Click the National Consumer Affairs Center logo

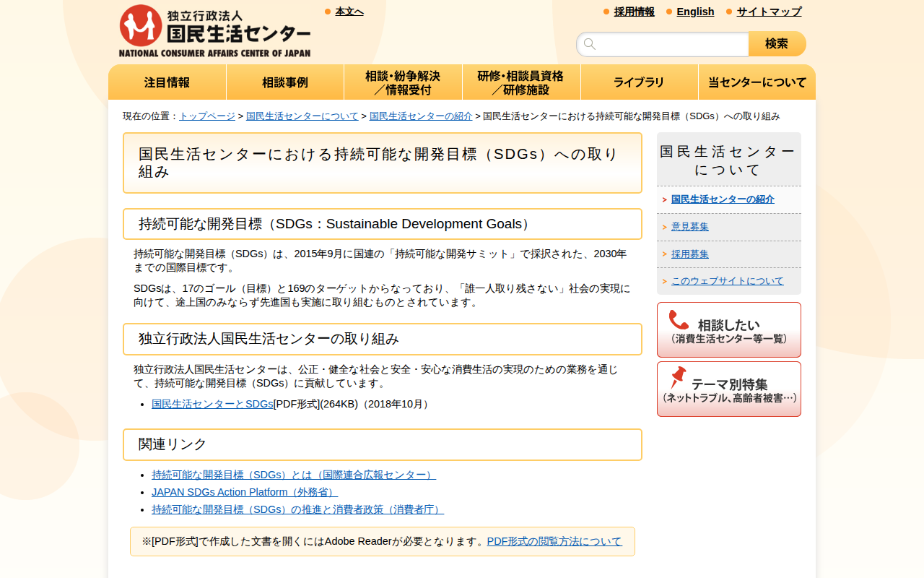pyautogui.click(x=214, y=31)
